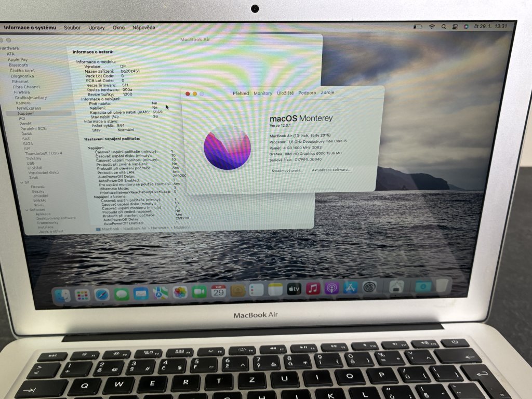
Task: Select Bluetooth in the sidebar
Action: pos(18,65)
